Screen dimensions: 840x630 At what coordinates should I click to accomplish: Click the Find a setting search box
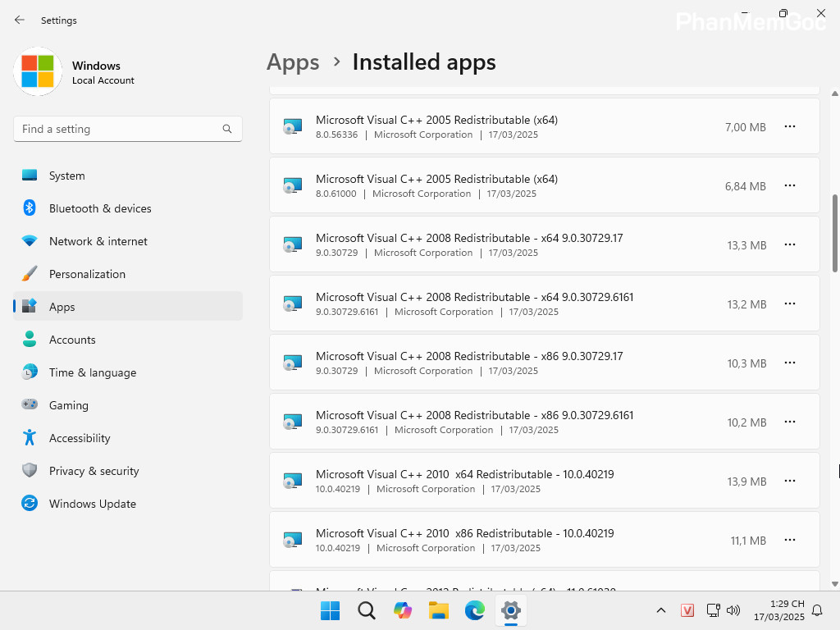119,129
